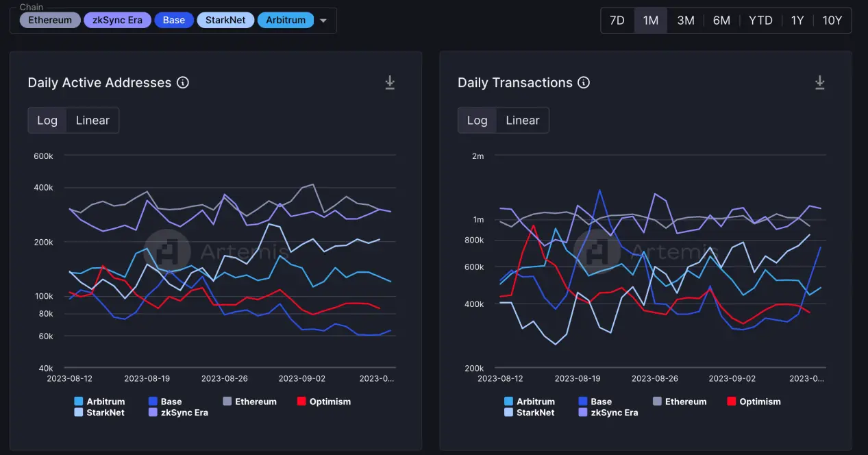Switch time range to 10Y
868x455 pixels.
832,21
